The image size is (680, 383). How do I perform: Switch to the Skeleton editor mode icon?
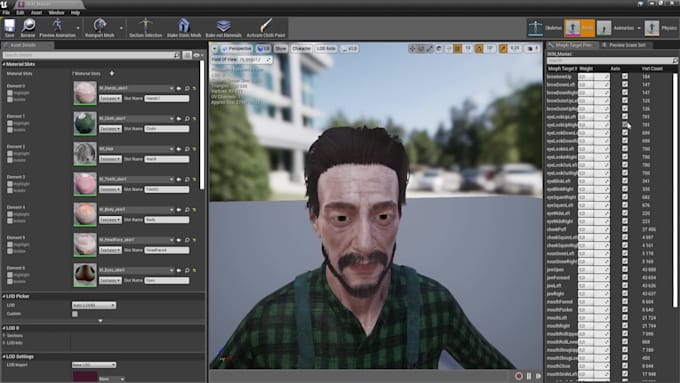click(535, 28)
